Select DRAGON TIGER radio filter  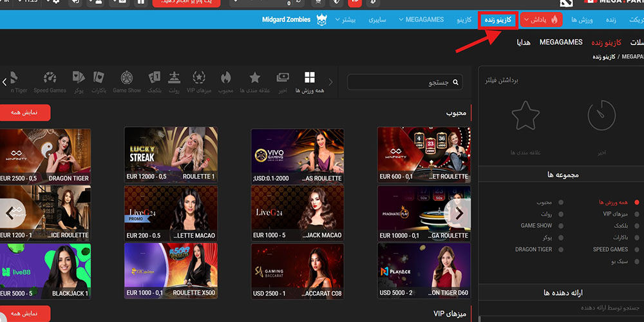tap(561, 249)
